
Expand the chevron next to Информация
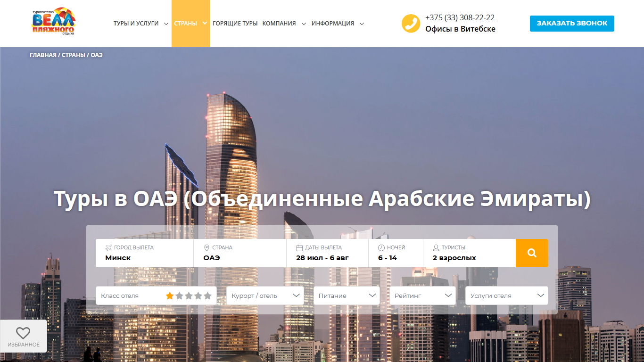pyautogui.click(x=362, y=24)
